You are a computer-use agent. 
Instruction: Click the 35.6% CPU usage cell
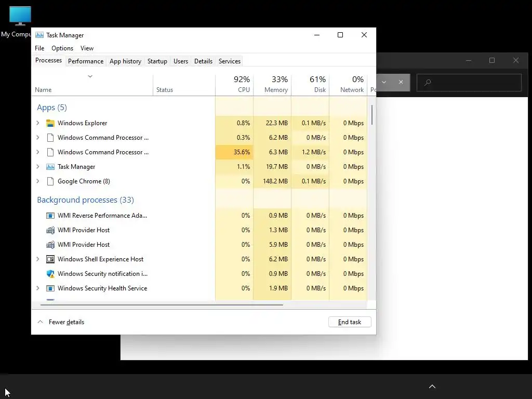(234, 152)
